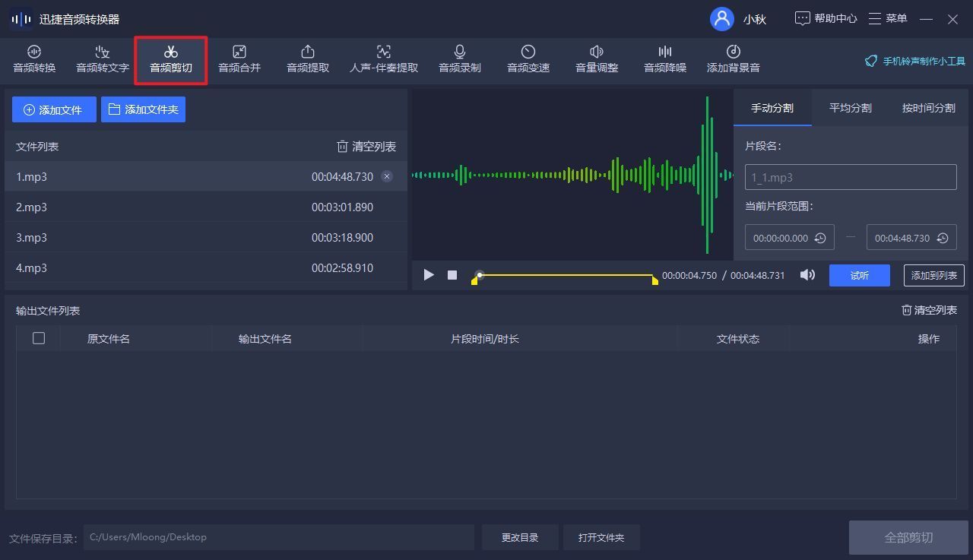Image resolution: width=973 pixels, height=560 pixels.
Task: Click the 原文件名 column header
Action: (109, 339)
